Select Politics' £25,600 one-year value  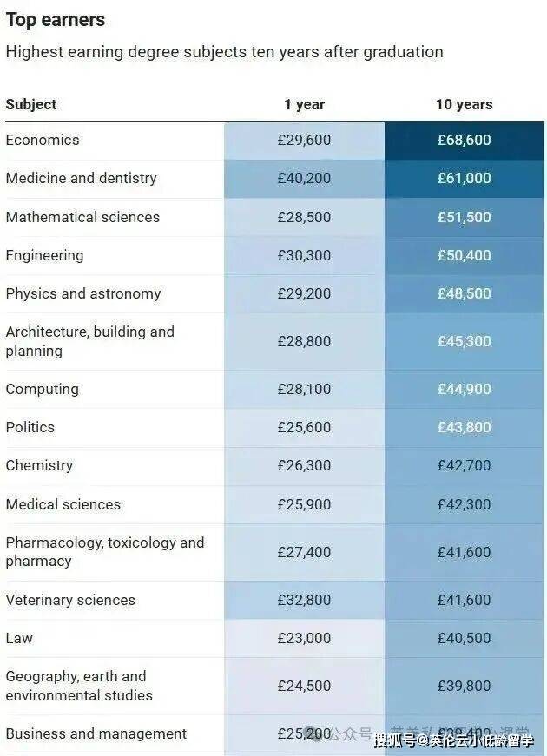coord(304,427)
